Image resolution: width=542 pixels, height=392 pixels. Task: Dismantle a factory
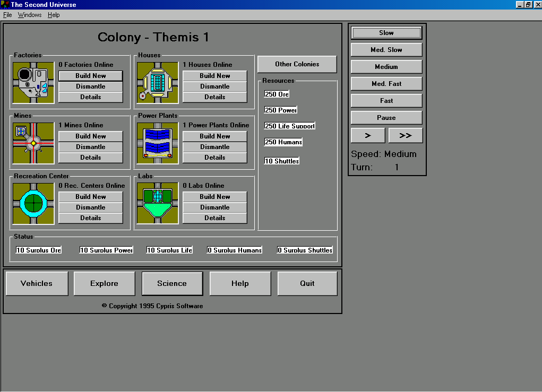(91, 86)
